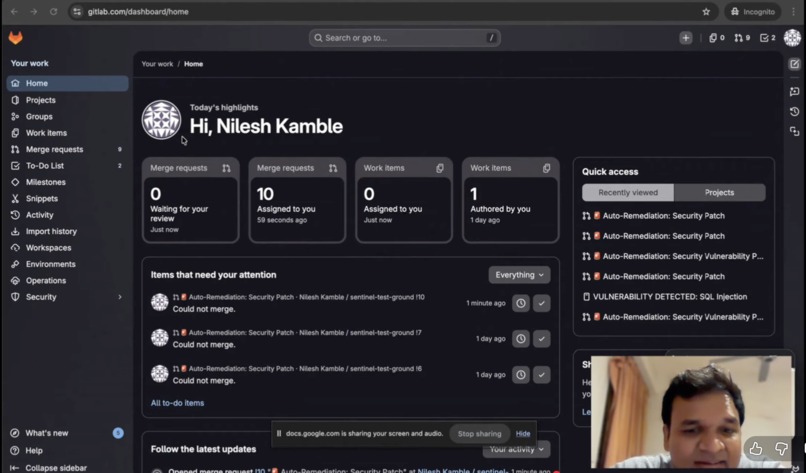Open Import history in sidebar

[x=67, y=231]
